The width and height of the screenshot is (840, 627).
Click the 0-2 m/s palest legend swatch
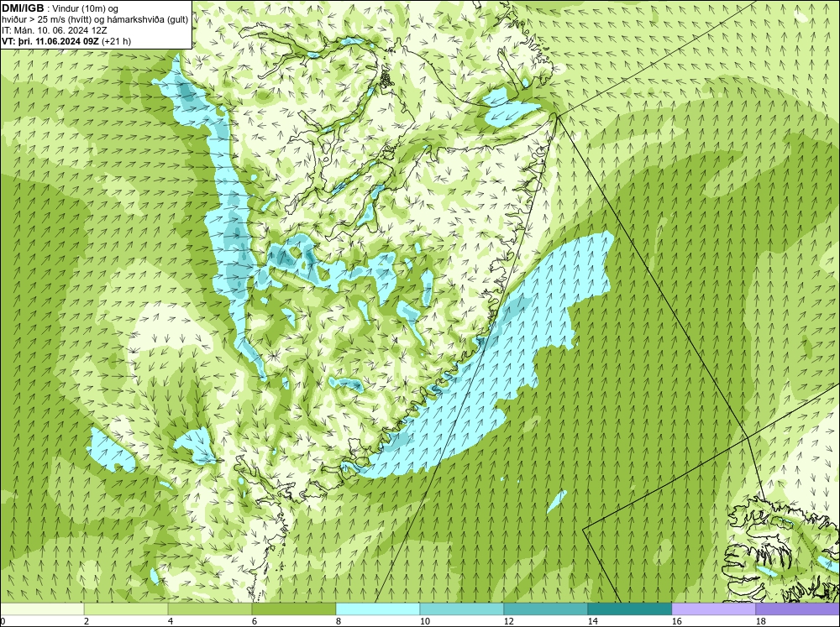(x=42, y=609)
